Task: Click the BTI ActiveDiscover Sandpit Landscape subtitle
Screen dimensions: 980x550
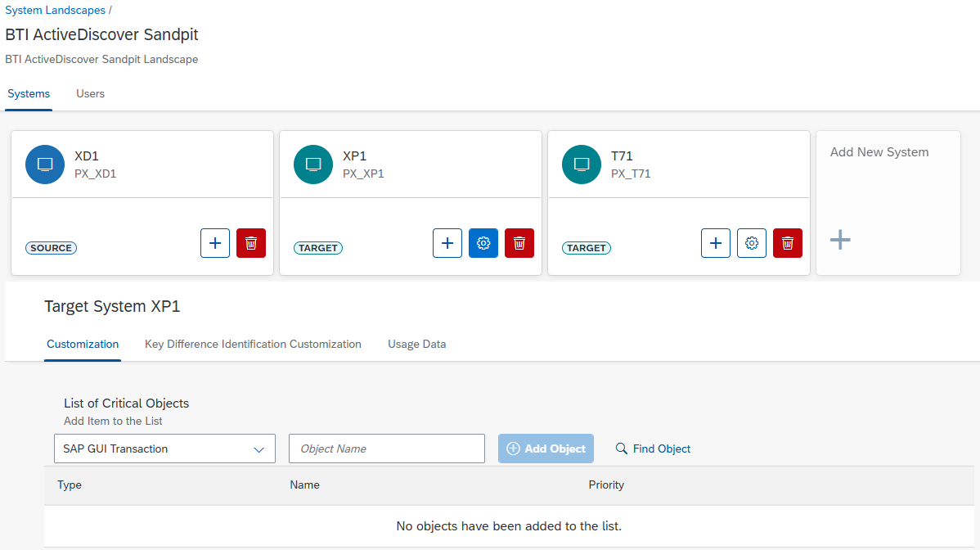Action: click(x=101, y=60)
